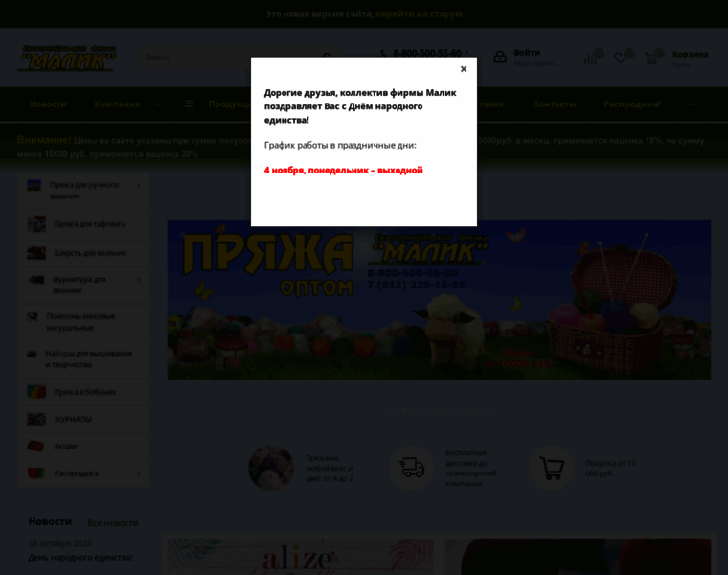Open Наборы для вышивания и творчества
728x575 pixels.
point(89,359)
